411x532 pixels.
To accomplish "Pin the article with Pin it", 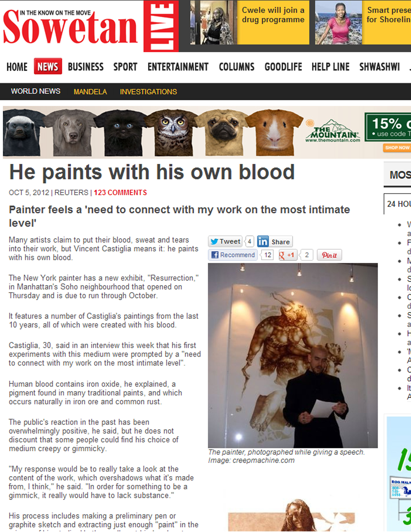I will [x=329, y=255].
